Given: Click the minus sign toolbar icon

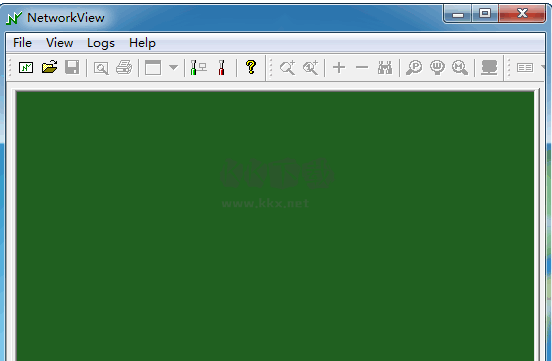Looking at the screenshot, I should [x=362, y=67].
